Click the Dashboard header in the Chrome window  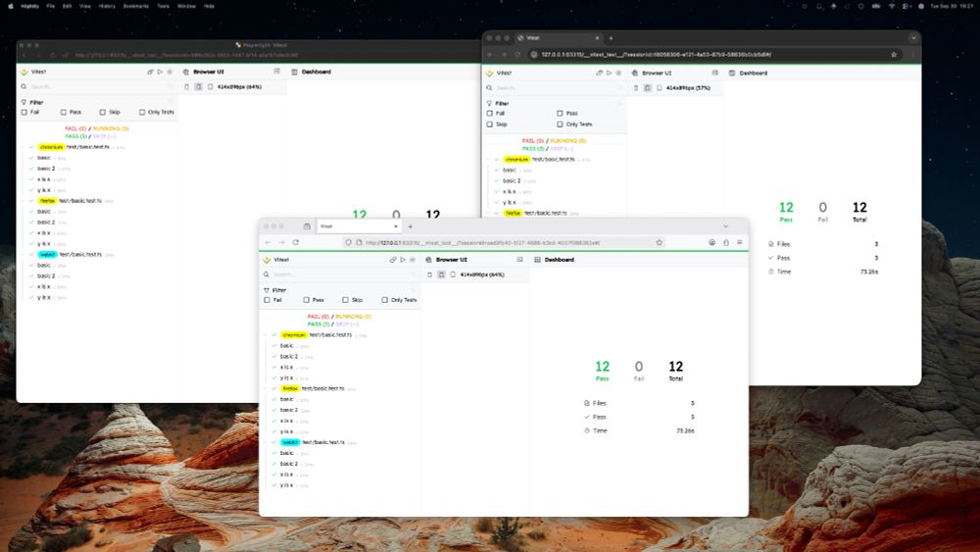(753, 74)
